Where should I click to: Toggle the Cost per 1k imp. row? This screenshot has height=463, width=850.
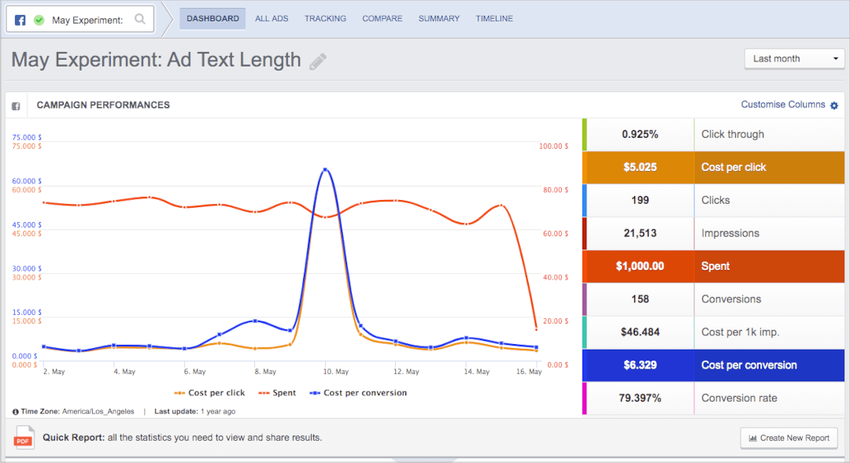coord(713,332)
